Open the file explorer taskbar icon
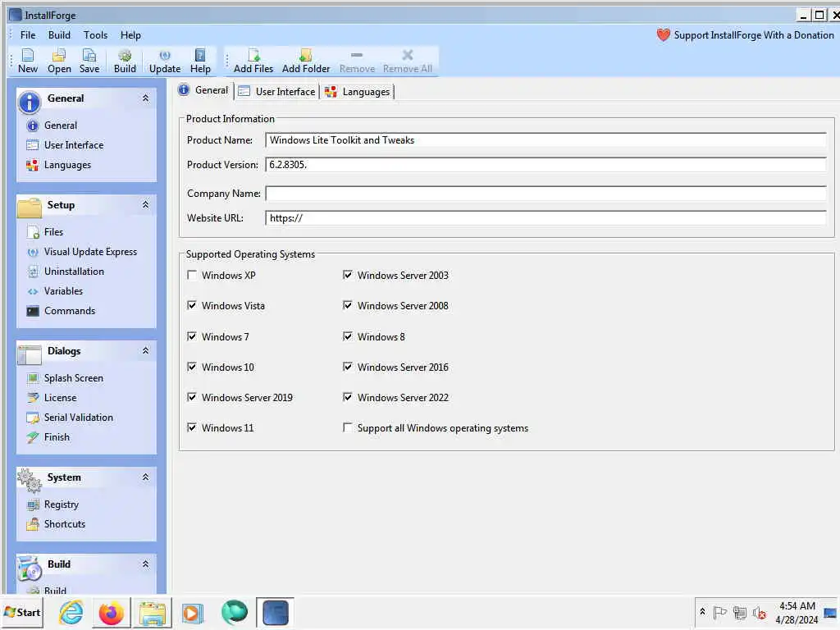The width and height of the screenshot is (840, 630). coord(153,613)
